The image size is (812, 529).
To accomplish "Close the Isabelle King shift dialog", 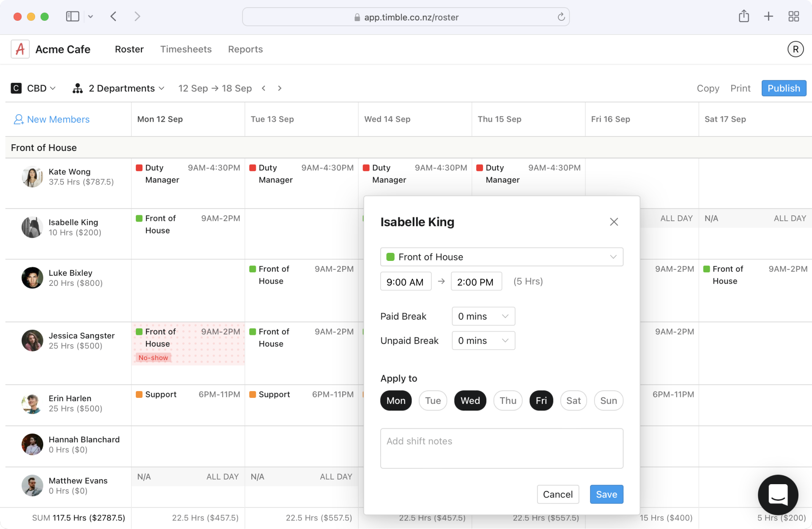I will (614, 222).
